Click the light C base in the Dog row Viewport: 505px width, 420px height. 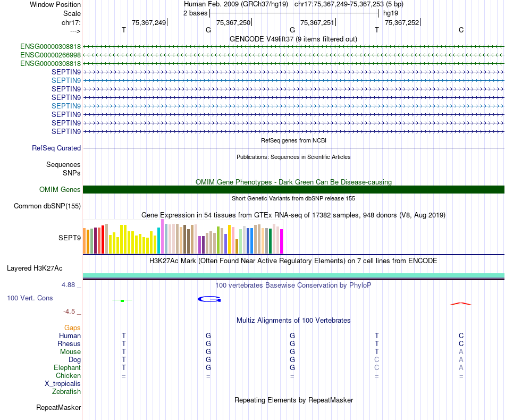[x=377, y=359]
